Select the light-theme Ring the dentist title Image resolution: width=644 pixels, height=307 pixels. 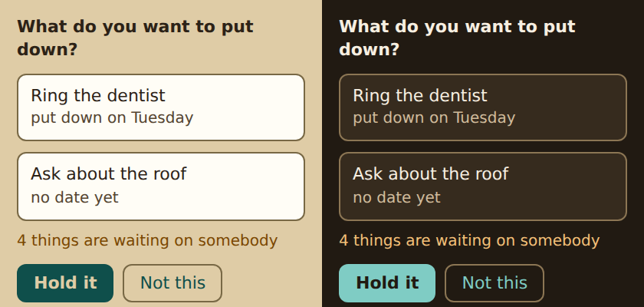(98, 96)
